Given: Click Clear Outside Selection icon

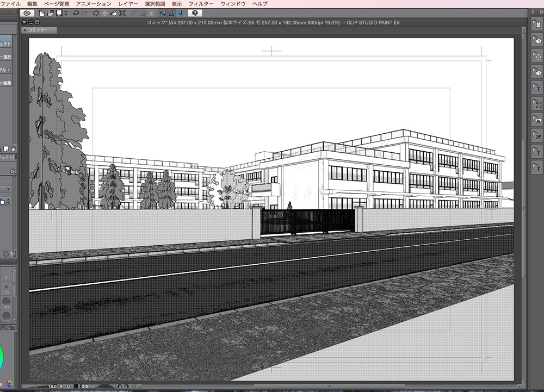Looking at the screenshot, I should pyautogui.click(x=105, y=13).
